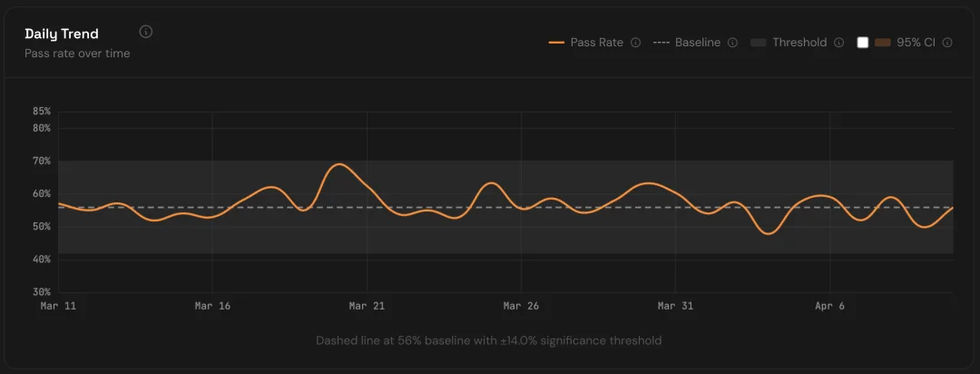Click the Daily Trend heading
This screenshot has height=374, width=980.
(x=62, y=34)
